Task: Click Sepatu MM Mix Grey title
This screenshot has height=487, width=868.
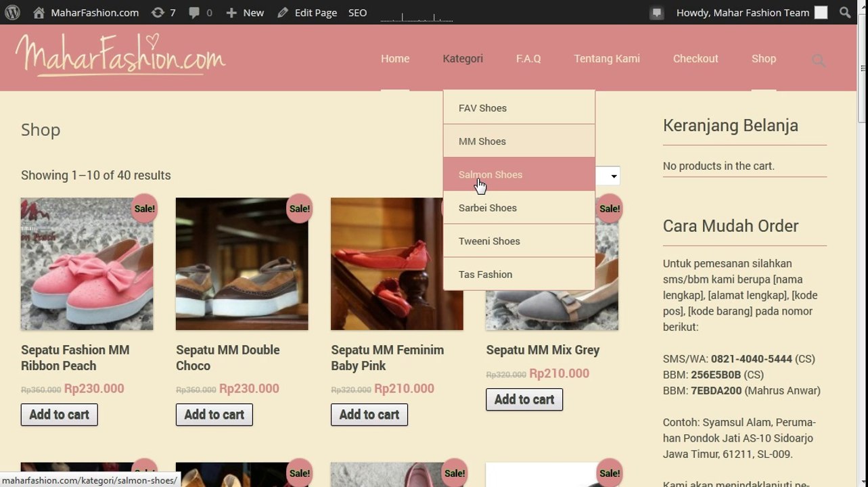Action: 543,350
